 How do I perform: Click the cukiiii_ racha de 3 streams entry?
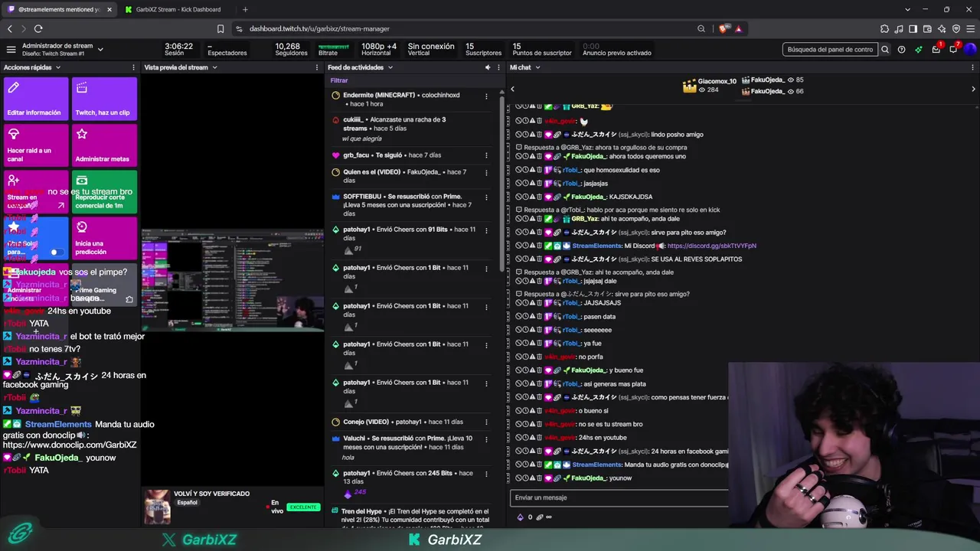coord(410,129)
